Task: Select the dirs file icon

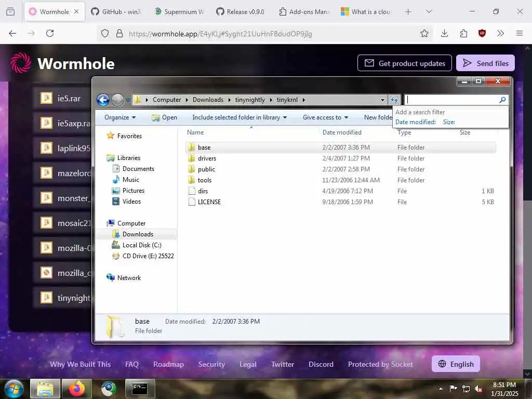Action: click(192, 191)
